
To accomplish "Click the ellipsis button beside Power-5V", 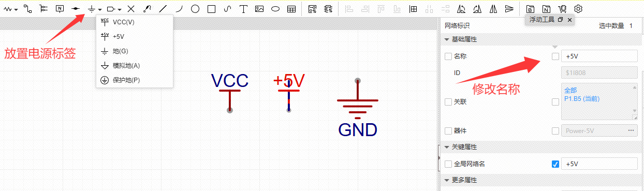I will [631, 130].
